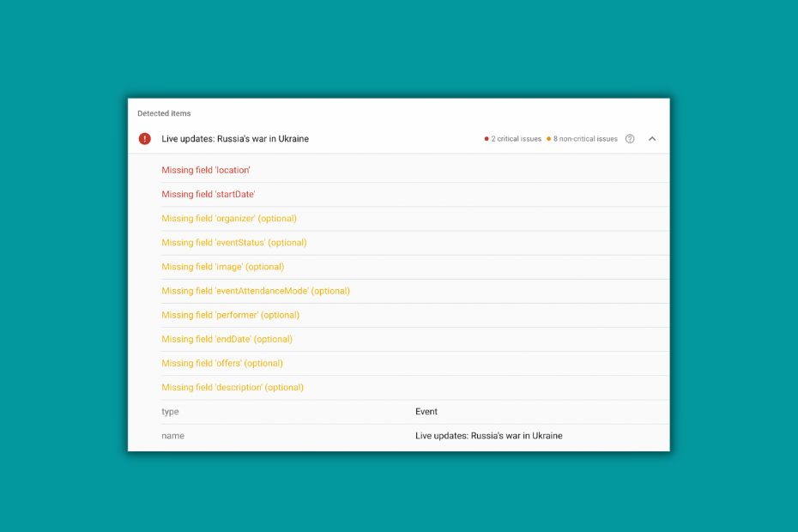Viewport: 798px width, 532px height.
Task: Click the '2 critical issues' indicator
Action: pyautogui.click(x=512, y=139)
